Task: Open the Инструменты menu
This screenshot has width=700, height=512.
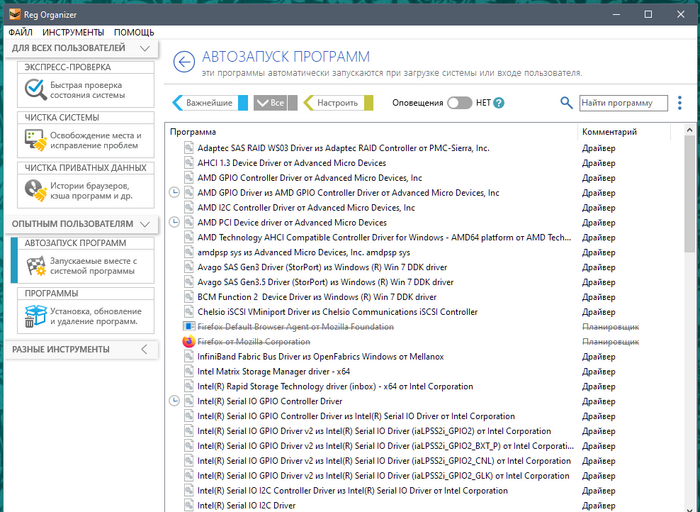Action: coord(71,33)
